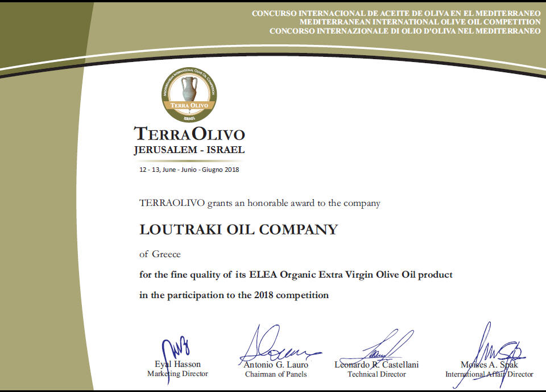Click the 'Marketing Director' title

click(177, 374)
